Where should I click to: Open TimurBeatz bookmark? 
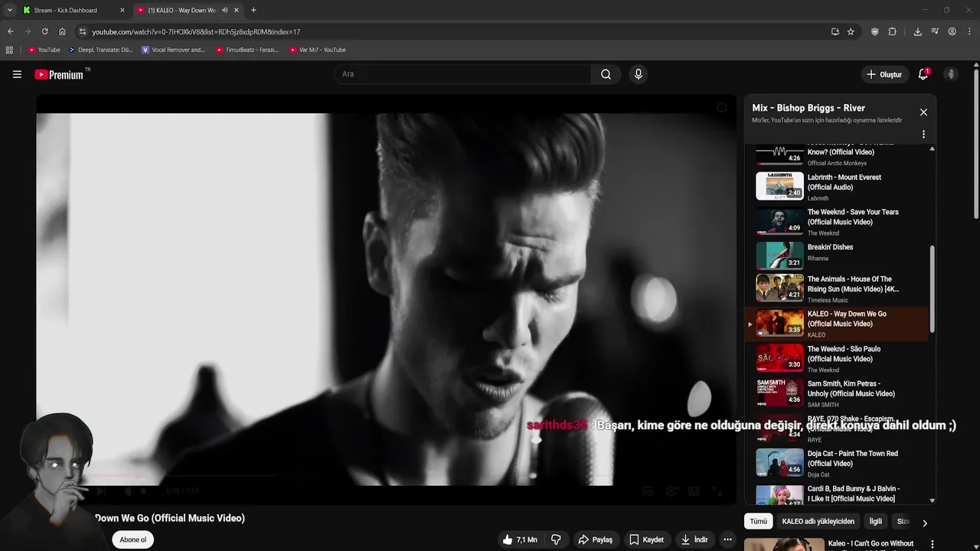[247, 50]
